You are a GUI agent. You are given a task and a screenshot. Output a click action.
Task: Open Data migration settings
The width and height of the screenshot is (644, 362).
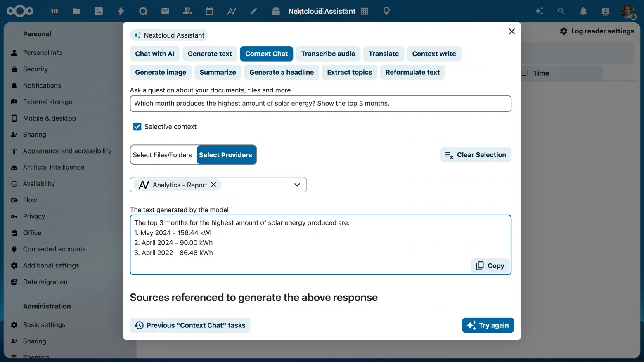point(45,282)
